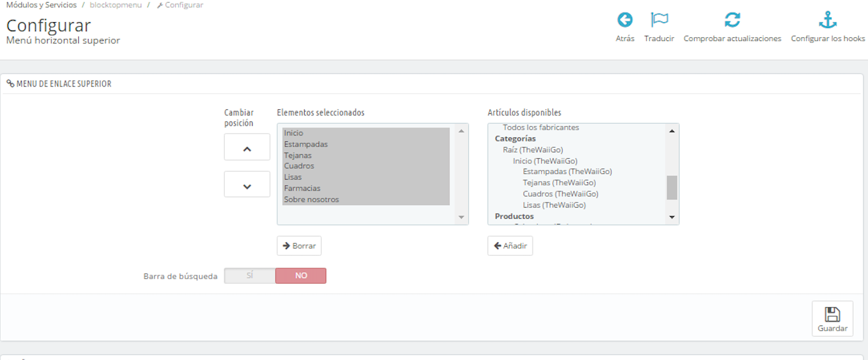Image resolution: width=868 pixels, height=360 pixels.
Task: Select Raíz (TheWaiiGo) category item
Action: pos(533,150)
